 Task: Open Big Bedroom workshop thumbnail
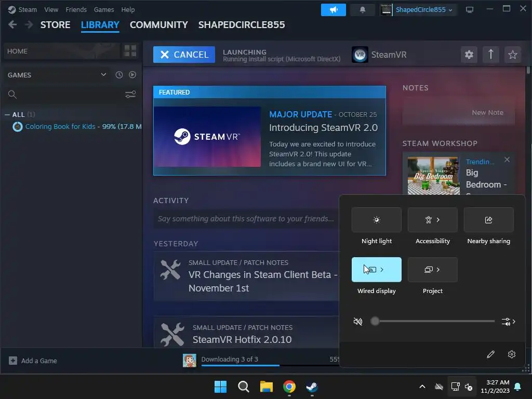pos(434,176)
